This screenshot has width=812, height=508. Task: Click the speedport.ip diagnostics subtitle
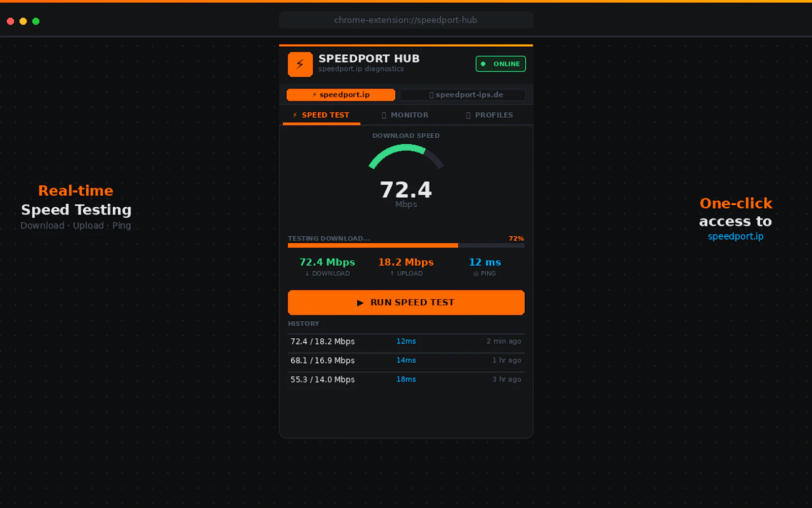click(361, 69)
